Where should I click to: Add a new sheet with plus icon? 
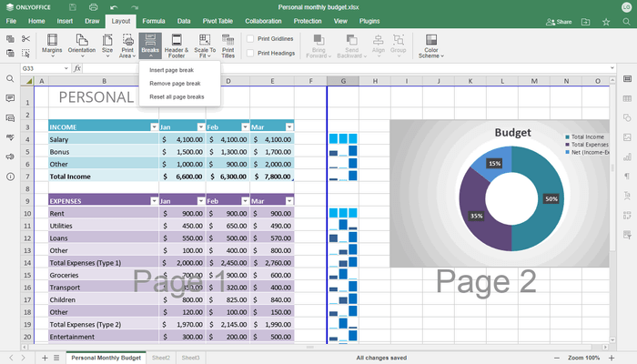[44, 358]
